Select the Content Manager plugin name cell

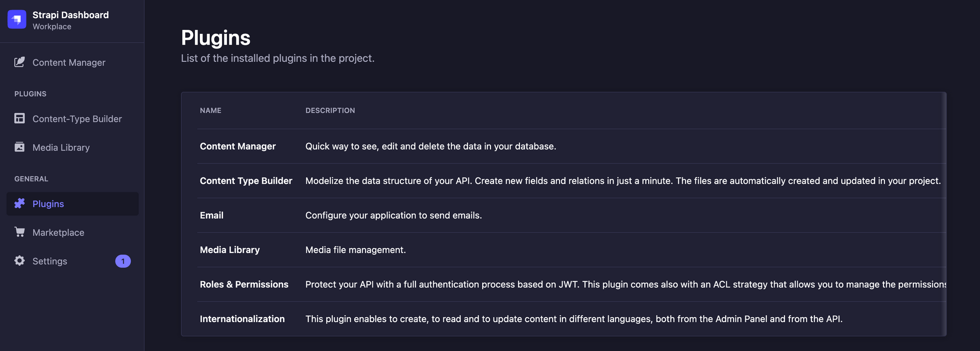pos(238,146)
